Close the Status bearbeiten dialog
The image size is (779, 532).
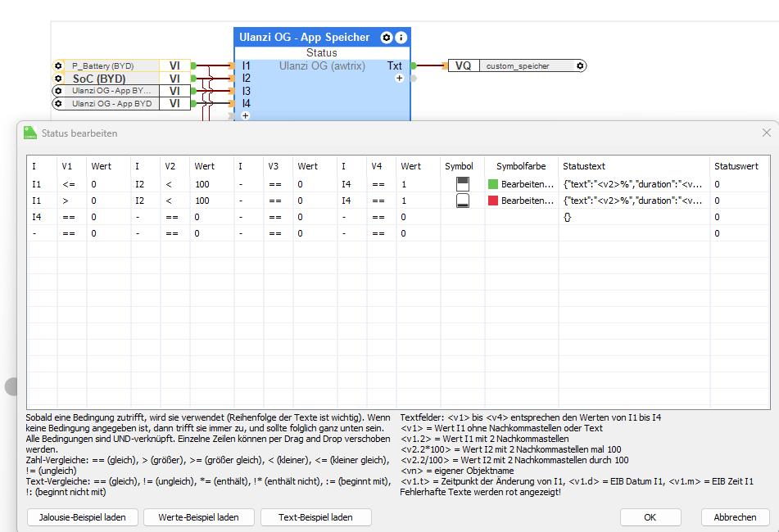click(x=766, y=133)
